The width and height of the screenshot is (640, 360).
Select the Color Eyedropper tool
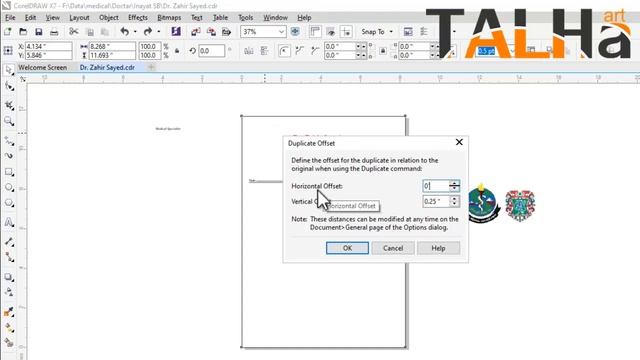[x=9, y=312]
